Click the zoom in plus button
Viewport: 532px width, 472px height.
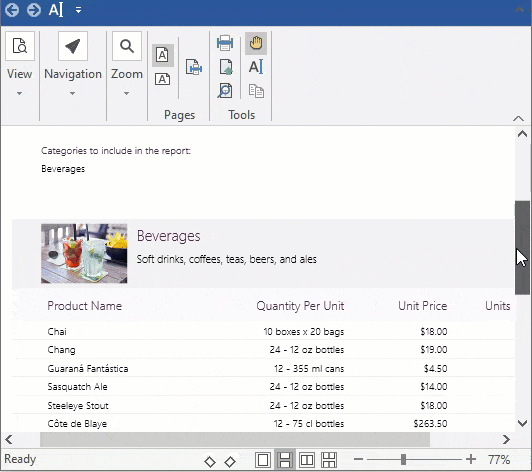click(471, 459)
